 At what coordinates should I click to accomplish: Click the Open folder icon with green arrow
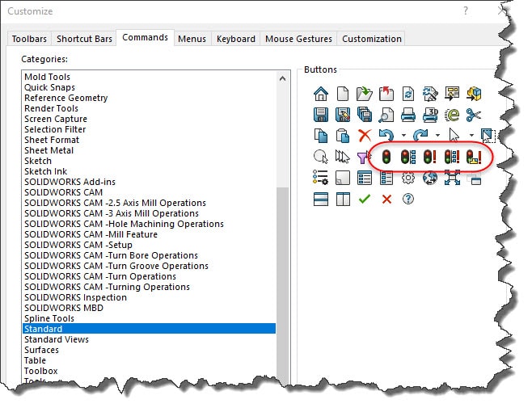click(365, 94)
